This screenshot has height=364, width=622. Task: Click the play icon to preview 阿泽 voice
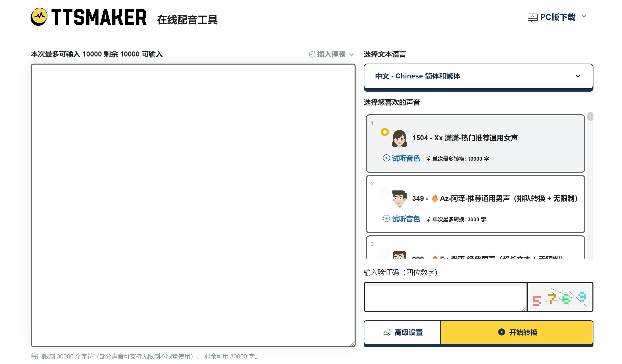pyautogui.click(x=386, y=219)
